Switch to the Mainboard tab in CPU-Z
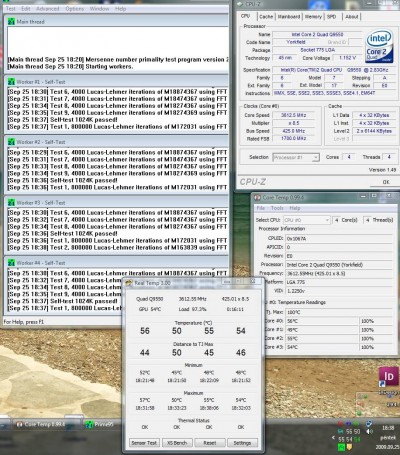The width and height of the screenshot is (400, 455). (x=289, y=17)
